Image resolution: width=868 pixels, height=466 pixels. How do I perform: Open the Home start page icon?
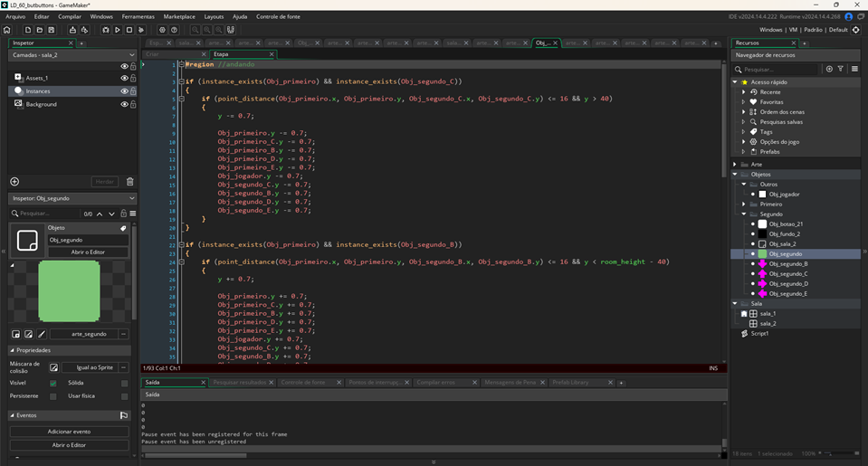click(7, 30)
